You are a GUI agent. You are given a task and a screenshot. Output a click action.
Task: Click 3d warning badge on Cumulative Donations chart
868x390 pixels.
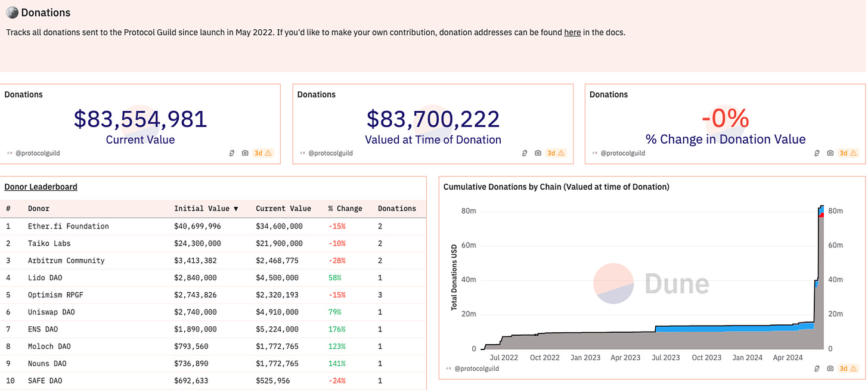tap(848, 369)
